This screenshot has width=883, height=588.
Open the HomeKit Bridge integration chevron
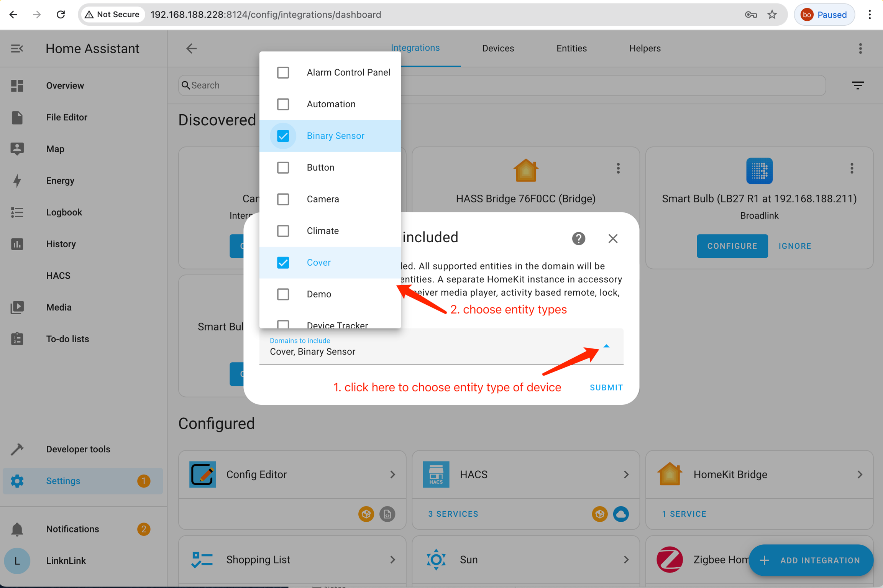[x=860, y=475]
